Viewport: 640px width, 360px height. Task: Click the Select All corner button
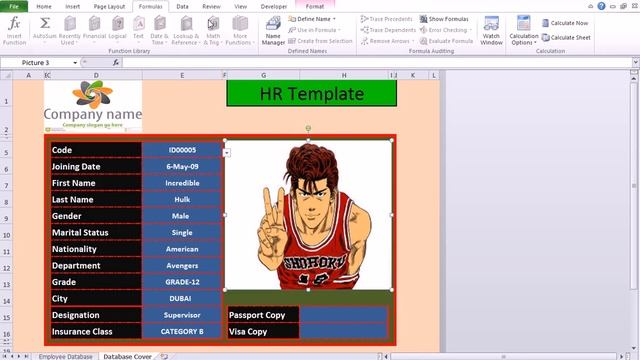pos(6,75)
